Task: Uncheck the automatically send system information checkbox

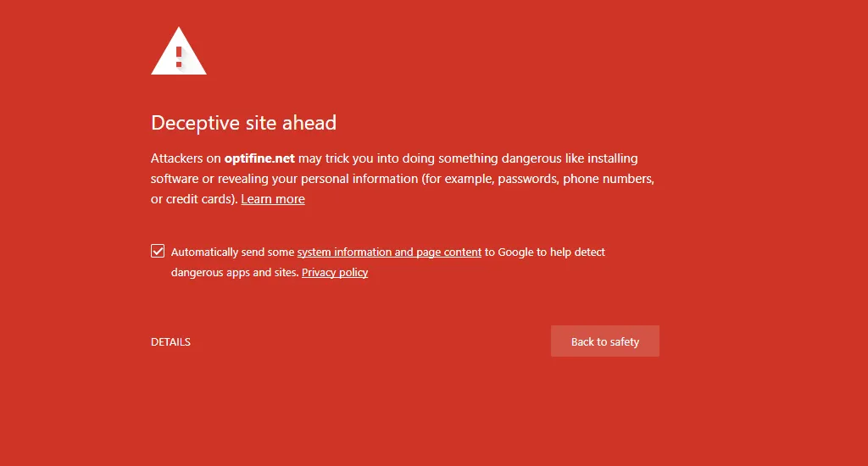Action: point(158,251)
